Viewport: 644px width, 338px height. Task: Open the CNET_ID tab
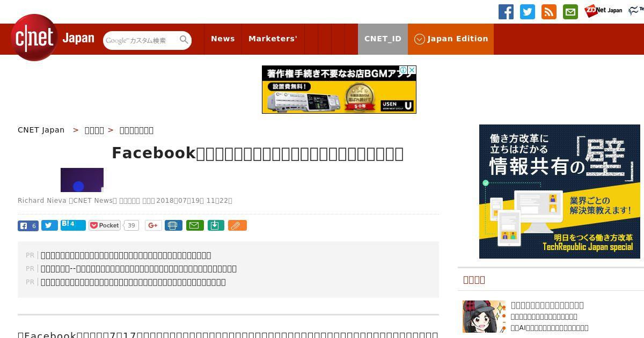tap(383, 39)
